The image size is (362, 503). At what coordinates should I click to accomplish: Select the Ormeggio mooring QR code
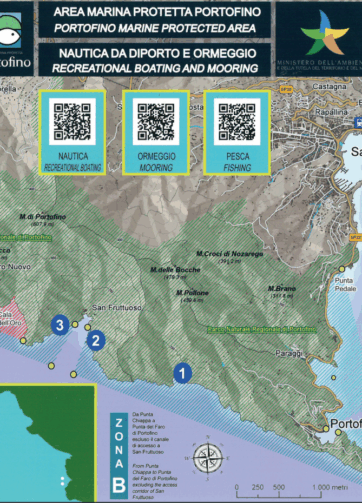tap(156, 122)
